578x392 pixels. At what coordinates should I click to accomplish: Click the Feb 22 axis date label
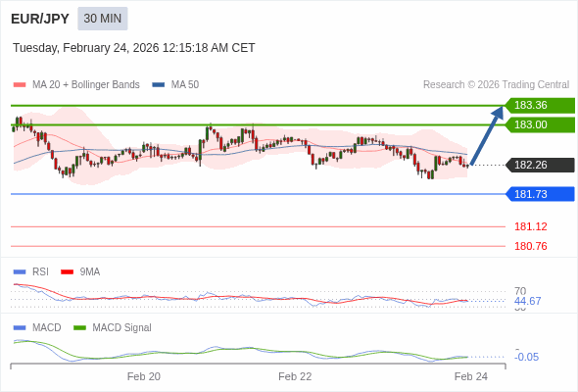point(295,376)
